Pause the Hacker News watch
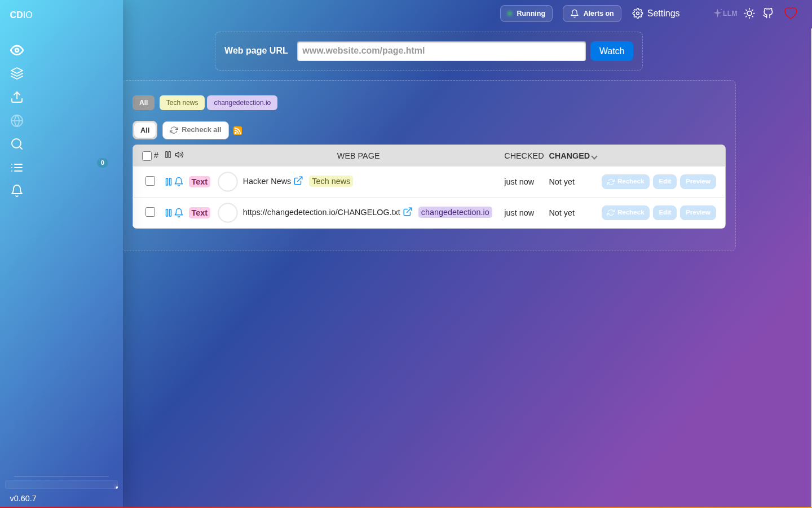This screenshot has width=812, height=508. click(x=169, y=182)
